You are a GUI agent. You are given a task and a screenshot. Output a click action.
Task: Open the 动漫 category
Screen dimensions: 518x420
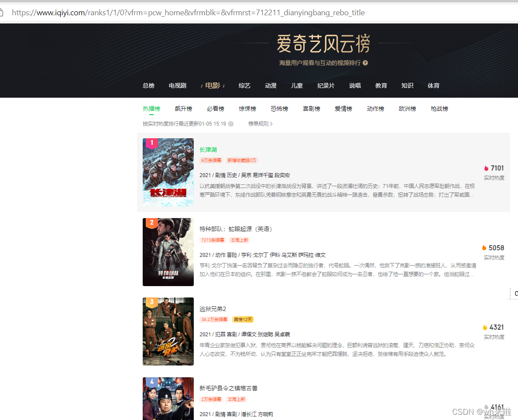[x=271, y=85]
